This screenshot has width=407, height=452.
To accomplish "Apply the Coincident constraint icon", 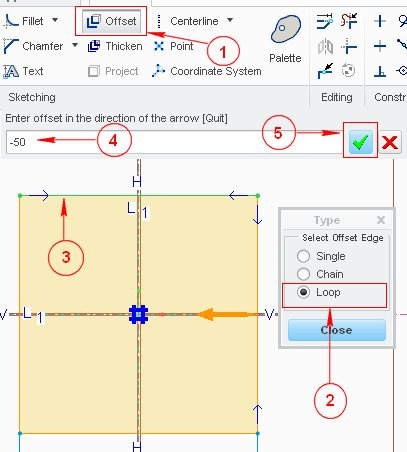I will coord(402,71).
